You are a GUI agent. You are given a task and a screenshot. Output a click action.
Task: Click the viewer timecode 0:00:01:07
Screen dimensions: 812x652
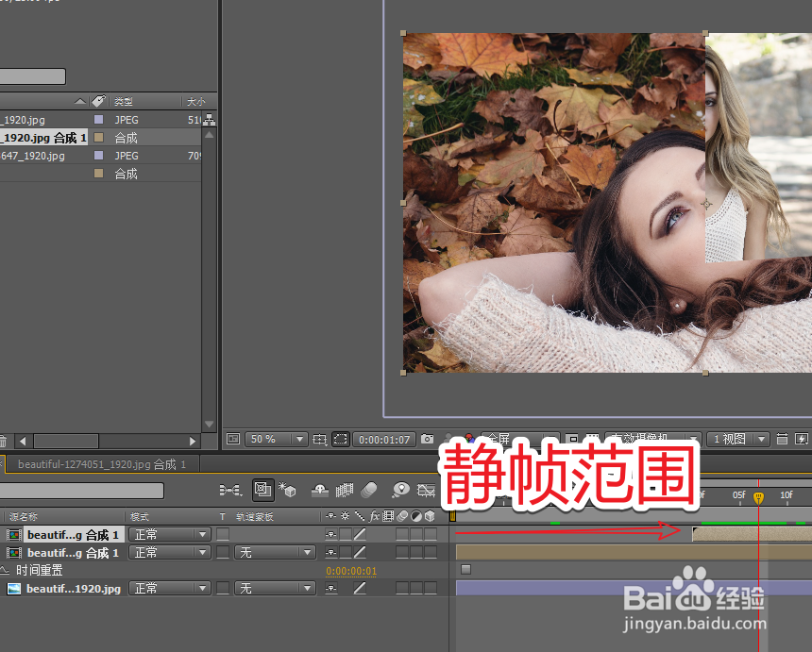[x=384, y=440]
